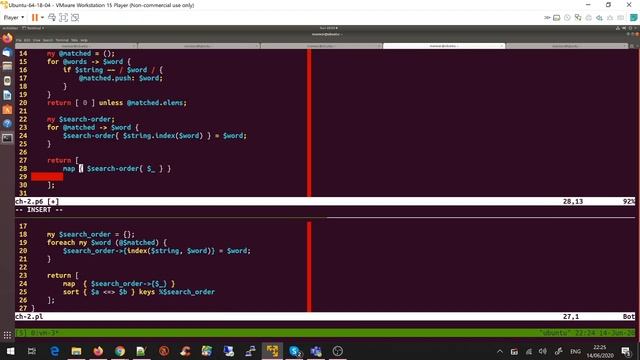Click the hard disk device icon in VMware toolbar
640x360 pixels.
[557, 18]
